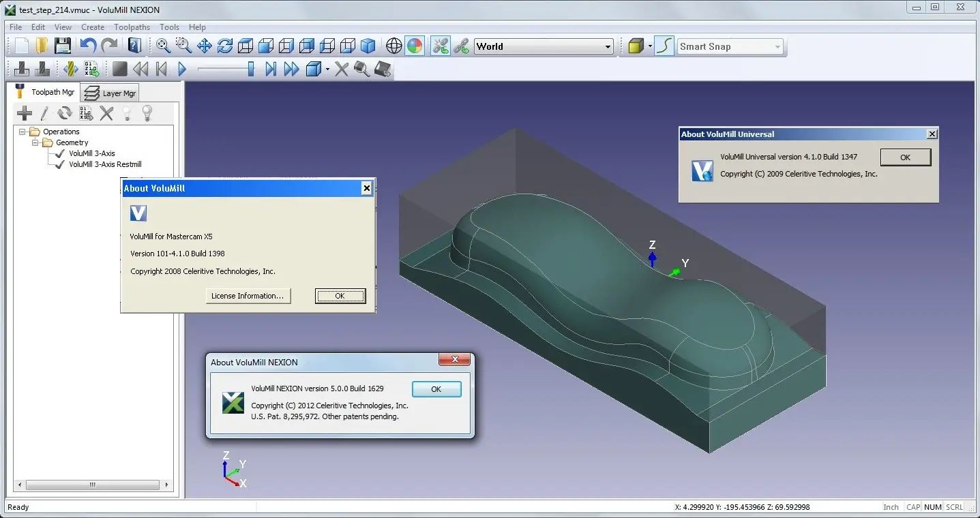Image resolution: width=980 pixels, height=518 pixels.
Task: Show the wireframe globe display
Action: pyautogui.click(x=394, y=46)
